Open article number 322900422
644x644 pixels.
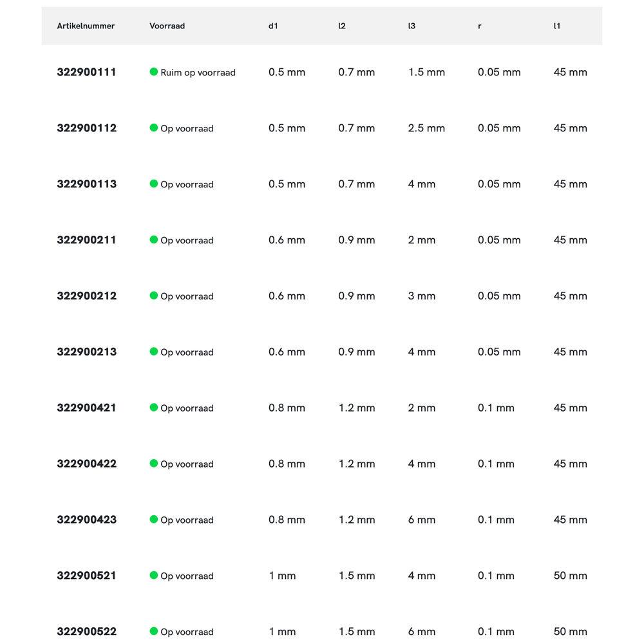pos(86,464)
